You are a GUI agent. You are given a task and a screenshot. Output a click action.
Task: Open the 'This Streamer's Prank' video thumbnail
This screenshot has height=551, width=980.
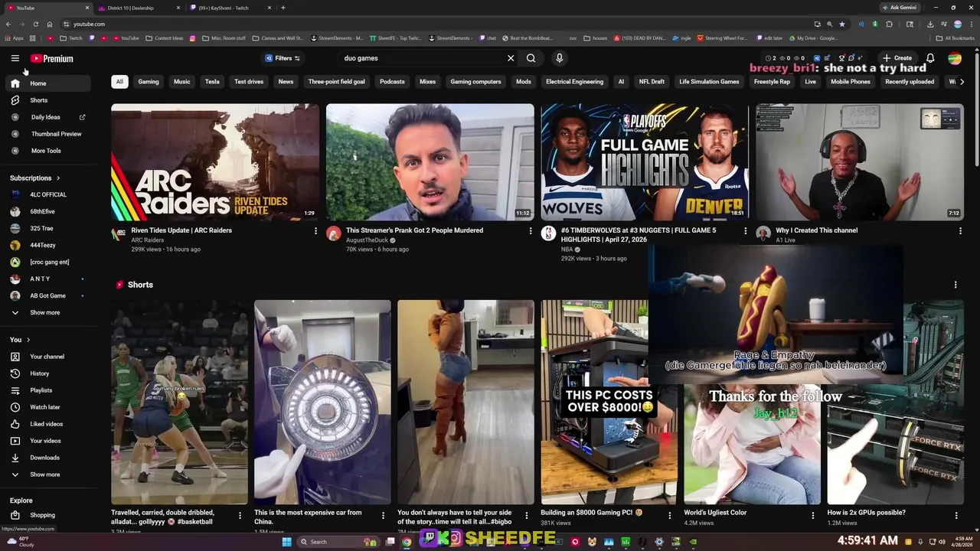430,162
